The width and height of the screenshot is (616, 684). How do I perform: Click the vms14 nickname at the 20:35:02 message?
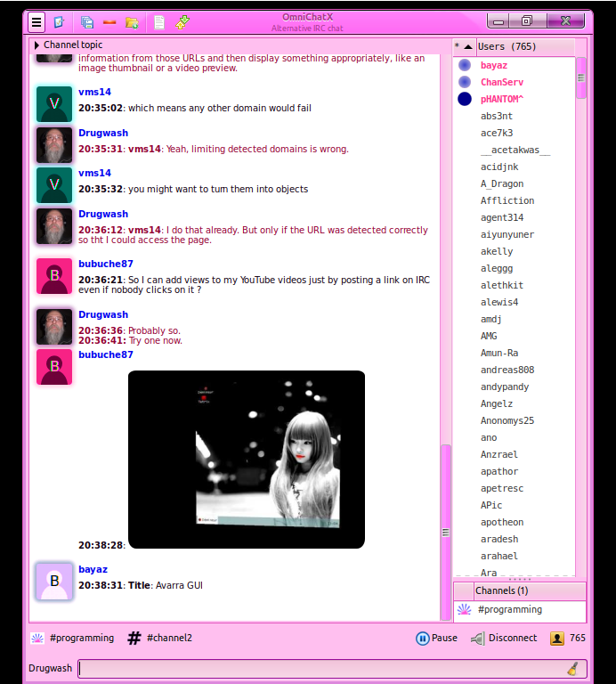(x=94, y=92)
